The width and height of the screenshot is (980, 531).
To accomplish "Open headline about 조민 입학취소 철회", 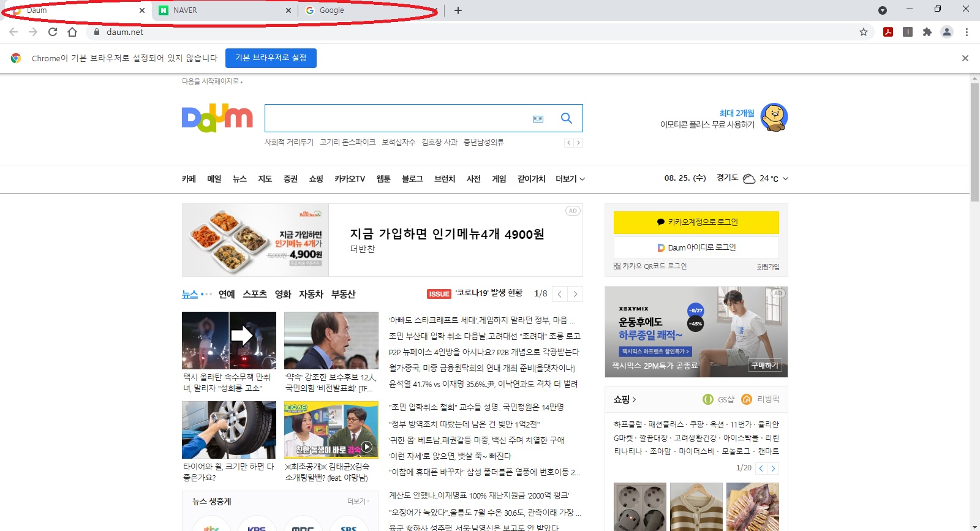I will pos(476,407).
